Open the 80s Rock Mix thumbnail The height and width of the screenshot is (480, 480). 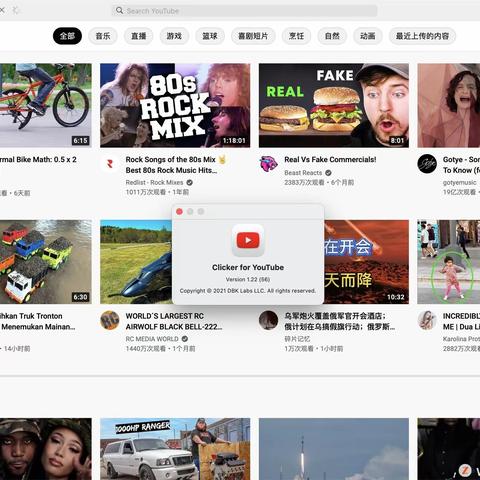(x=175, y=105)
